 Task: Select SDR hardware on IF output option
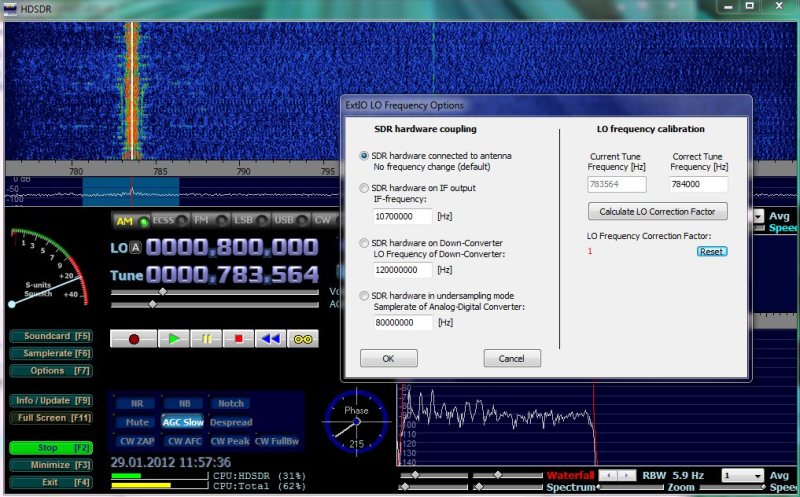pos(364,187)
